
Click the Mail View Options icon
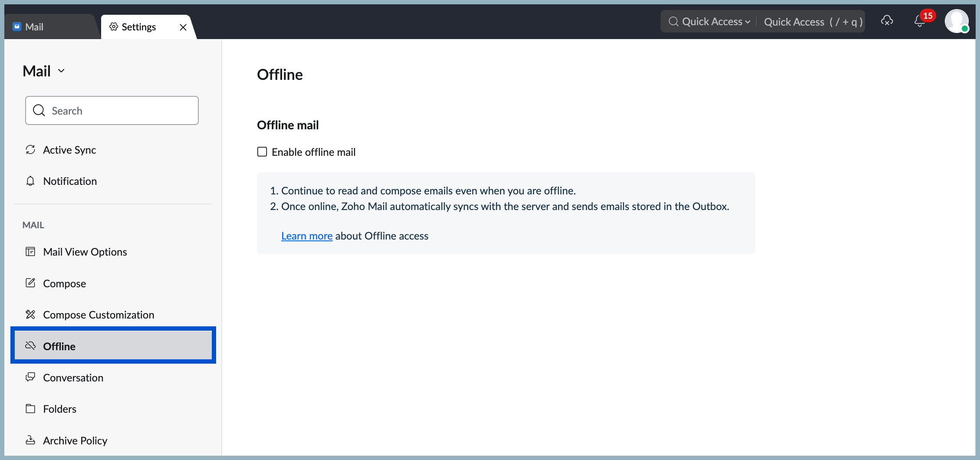coord(30,252)
